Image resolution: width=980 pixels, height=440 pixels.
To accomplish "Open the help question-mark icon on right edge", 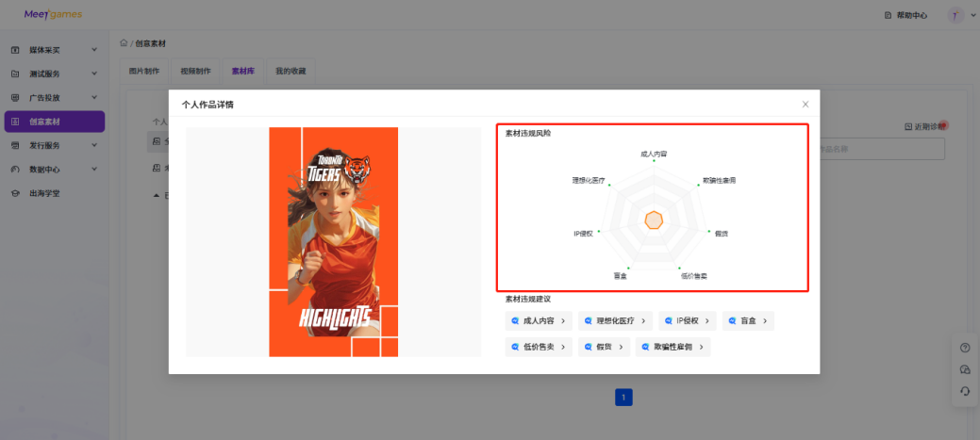I will pyautogui.click(x=964, y=348).
